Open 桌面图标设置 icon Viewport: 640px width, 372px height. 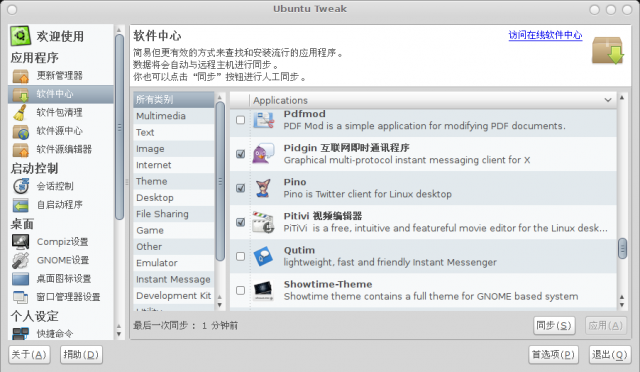pyautogui.click(x=20, y=278)
